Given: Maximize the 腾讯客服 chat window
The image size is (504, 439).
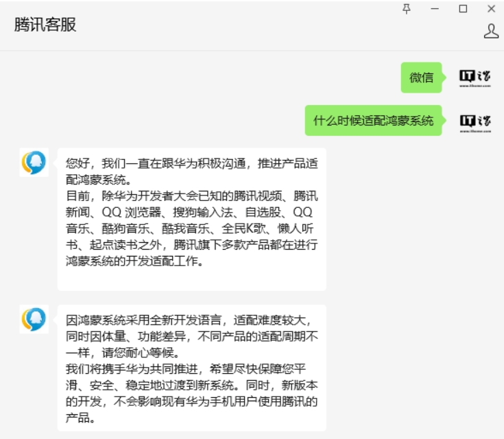Looking at the screenshot, I should [x=463, y=9].
